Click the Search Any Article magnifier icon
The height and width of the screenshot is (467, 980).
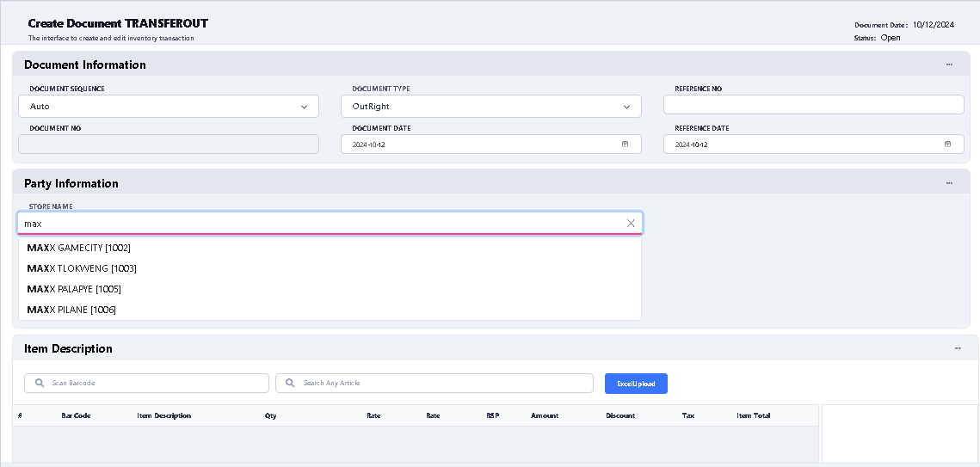[291, 383]
